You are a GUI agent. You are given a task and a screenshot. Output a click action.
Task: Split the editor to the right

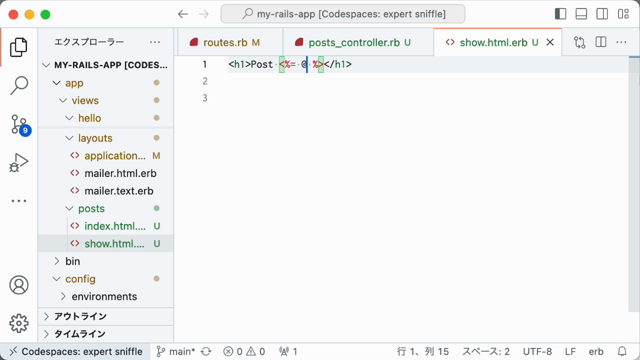pos(601,42)
